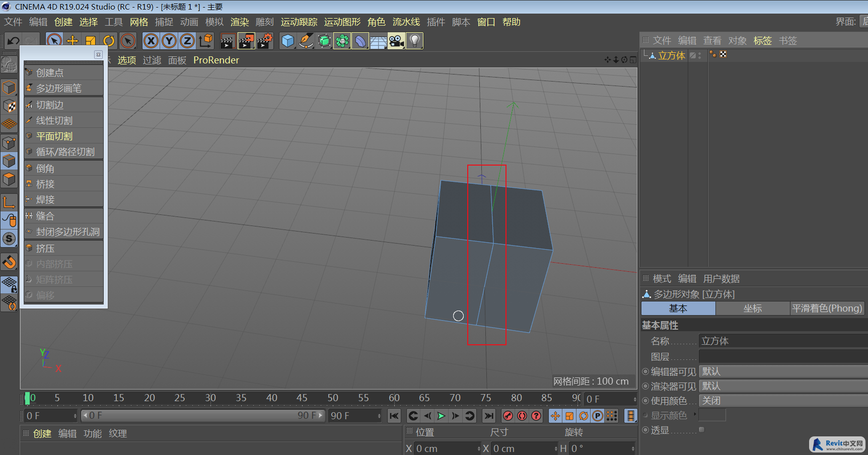The height and width of the screenshot is (455, 868).
Task: Open 编辑器可见 dropdown
Action: [783, 371]
